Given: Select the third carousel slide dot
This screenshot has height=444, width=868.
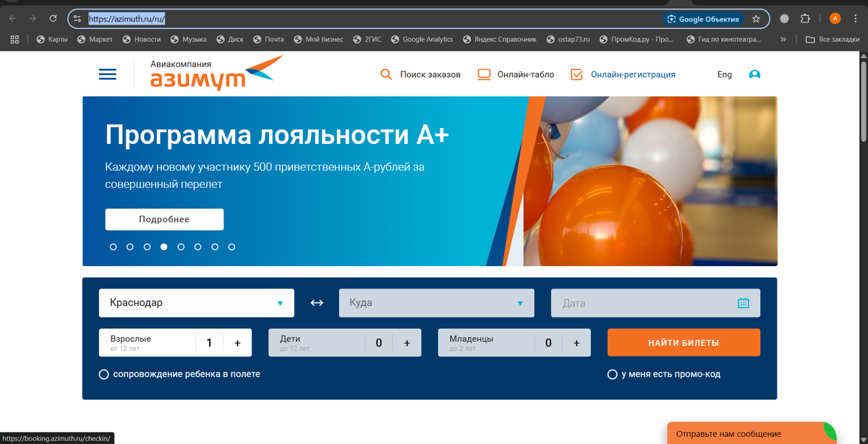Looking at the screenshot, I should tap(147, 247).
